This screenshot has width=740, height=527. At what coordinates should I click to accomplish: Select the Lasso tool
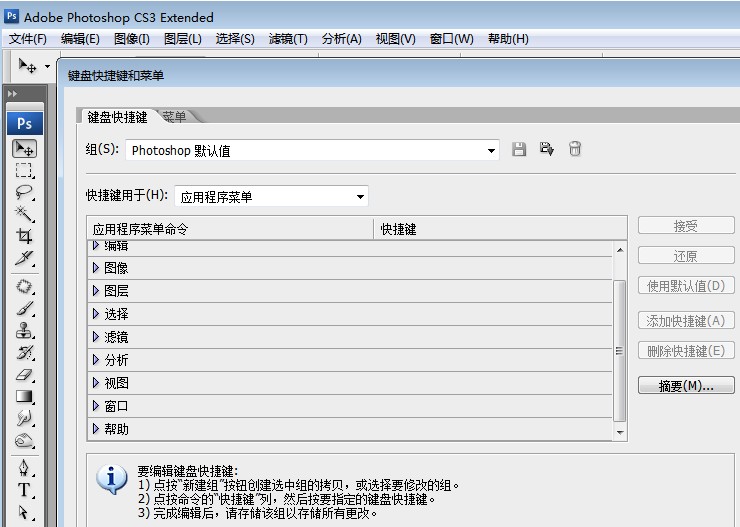coord(25,192)
